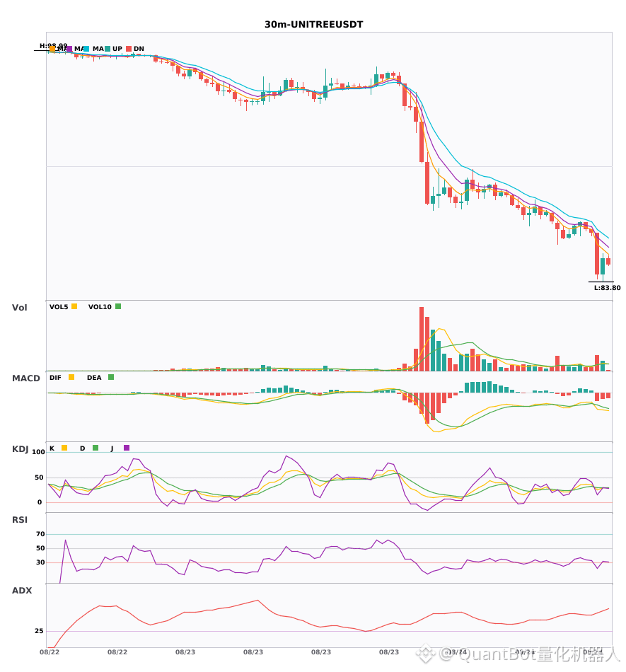This screenshot has width=626, height=672.
Task: Click the green UP legend swatch
Action: (108, 49)
